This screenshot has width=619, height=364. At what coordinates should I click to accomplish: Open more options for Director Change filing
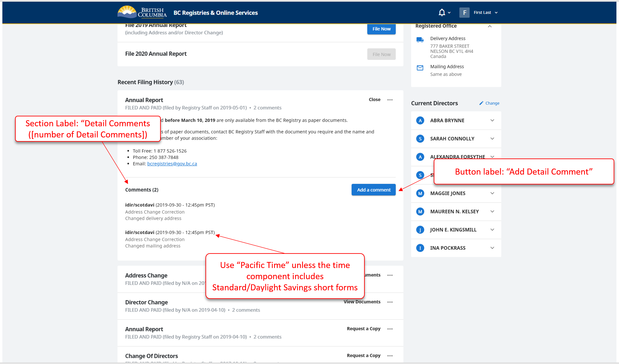[x=390, y=302]
